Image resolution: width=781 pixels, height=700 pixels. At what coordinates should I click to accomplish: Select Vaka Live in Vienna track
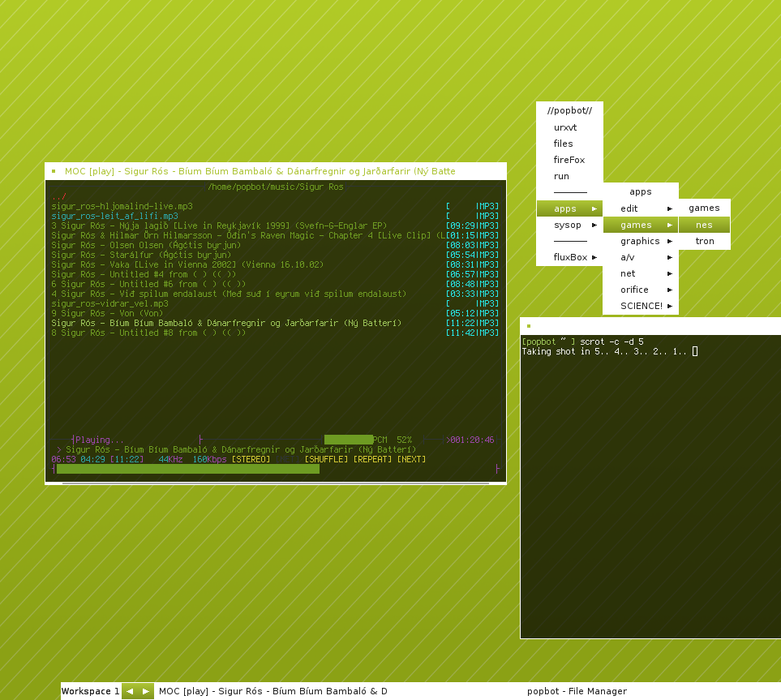point(275,264)
